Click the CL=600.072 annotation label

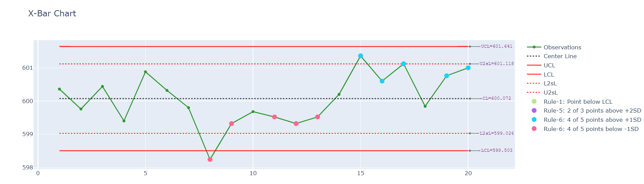tap(496, 98)
